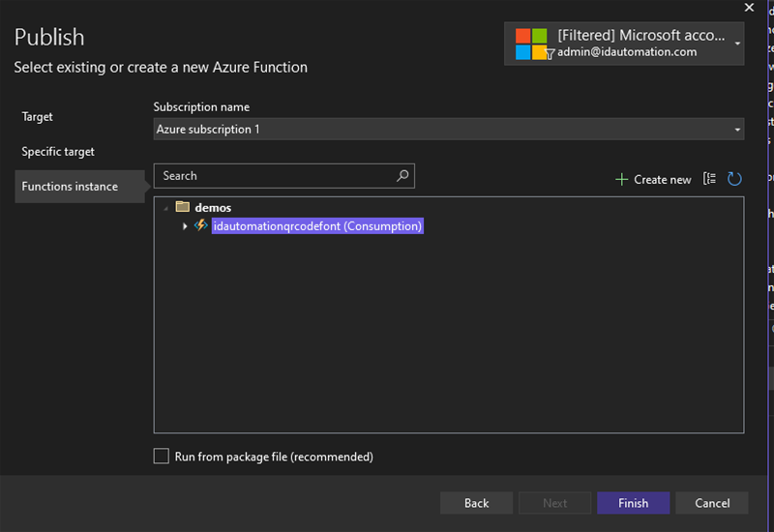The height and width of the screenshot is (532, 774).
Task: Click the search magnifier icon
Action: pyautogui.click(x=402, y=175)
